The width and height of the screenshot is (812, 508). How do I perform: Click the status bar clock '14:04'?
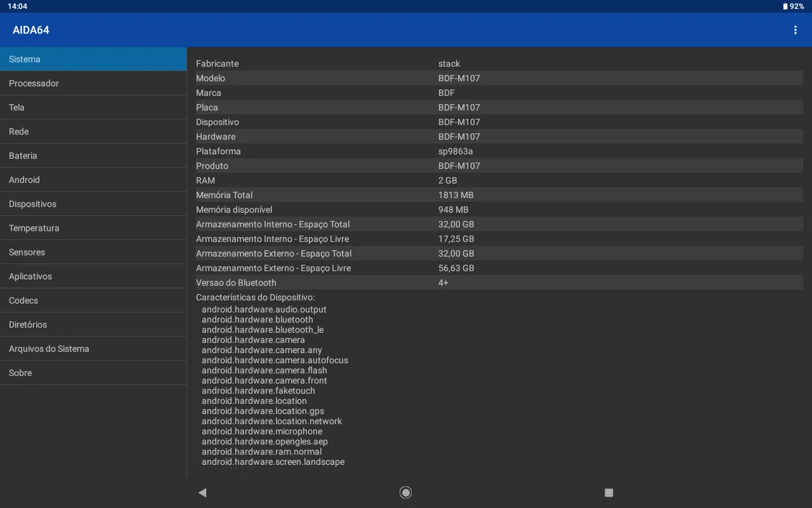[x=17, y=6]
